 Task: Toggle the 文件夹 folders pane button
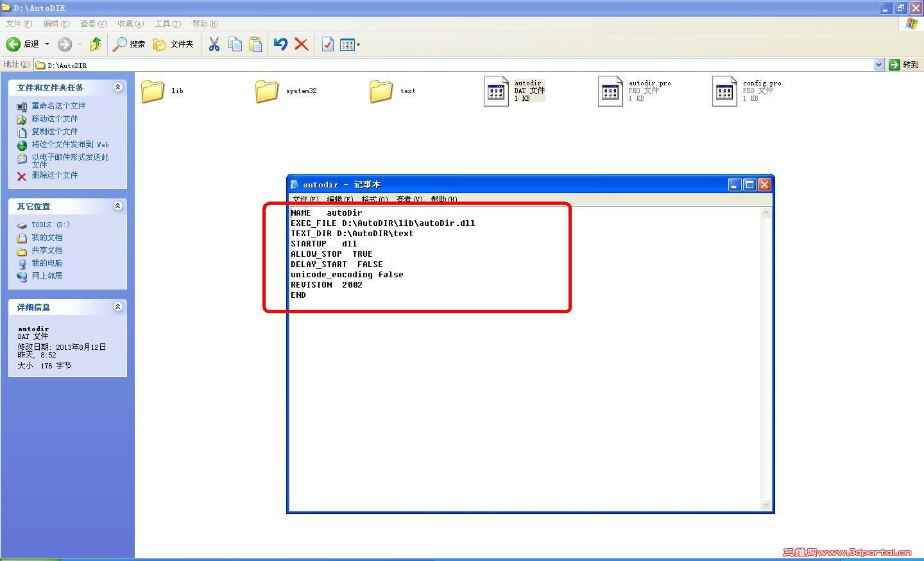coord(173,44)
